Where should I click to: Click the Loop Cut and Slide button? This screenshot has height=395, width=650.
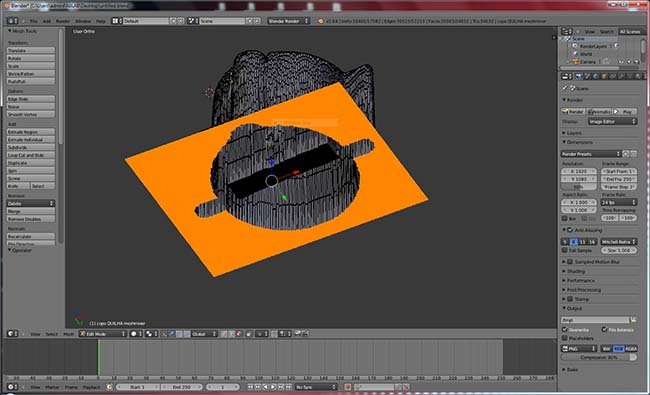point(31,155)
